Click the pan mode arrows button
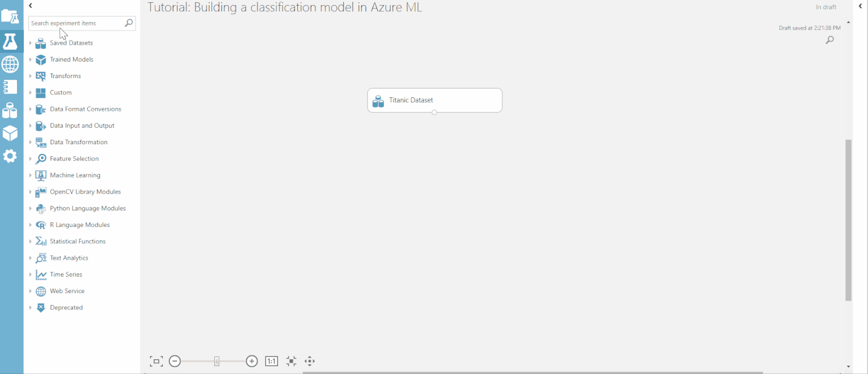868x374 pixels. click(x=310, y=361)
